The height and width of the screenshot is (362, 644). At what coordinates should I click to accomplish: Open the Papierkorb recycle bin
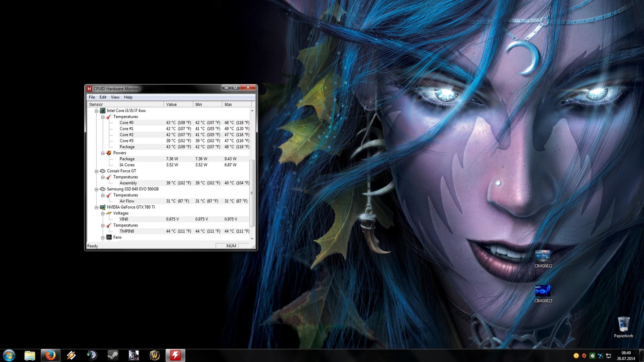(x=624, y=327)
